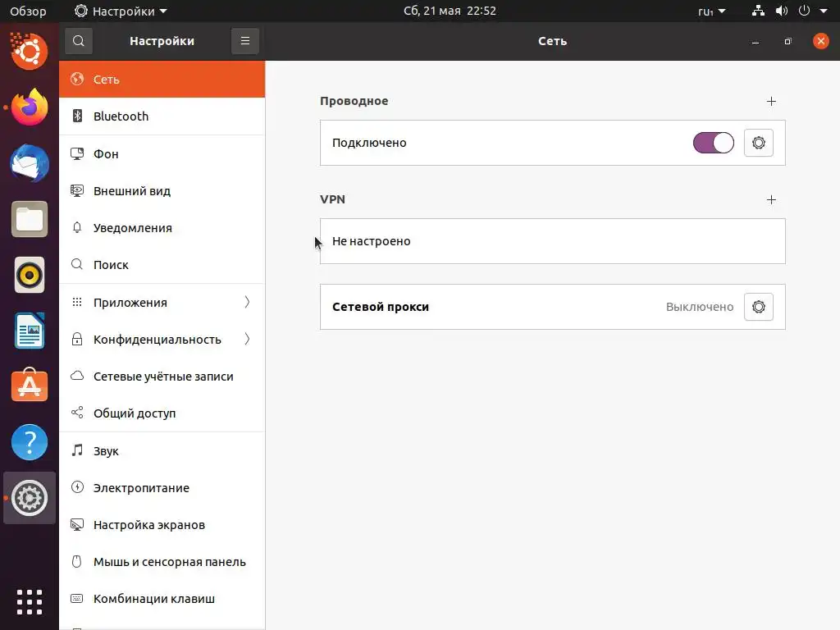
Task: Click the Settings gear in the dock
Action: click(30, 498)
